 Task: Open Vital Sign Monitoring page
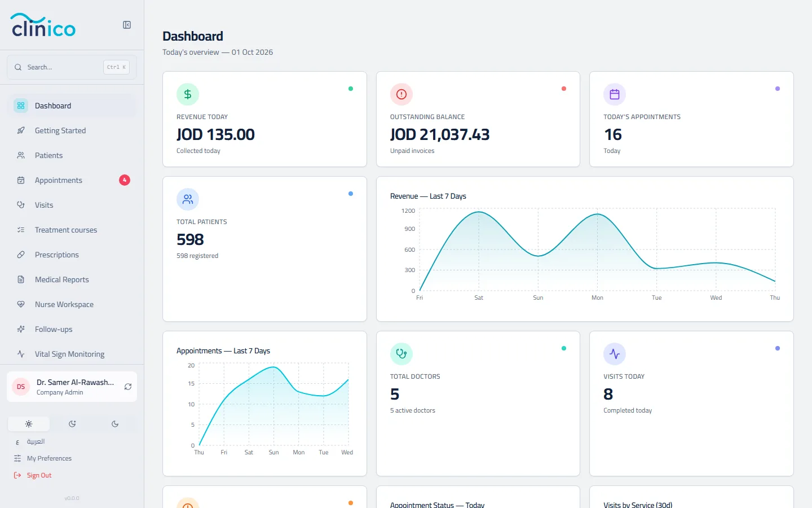(x=72, y=354)
